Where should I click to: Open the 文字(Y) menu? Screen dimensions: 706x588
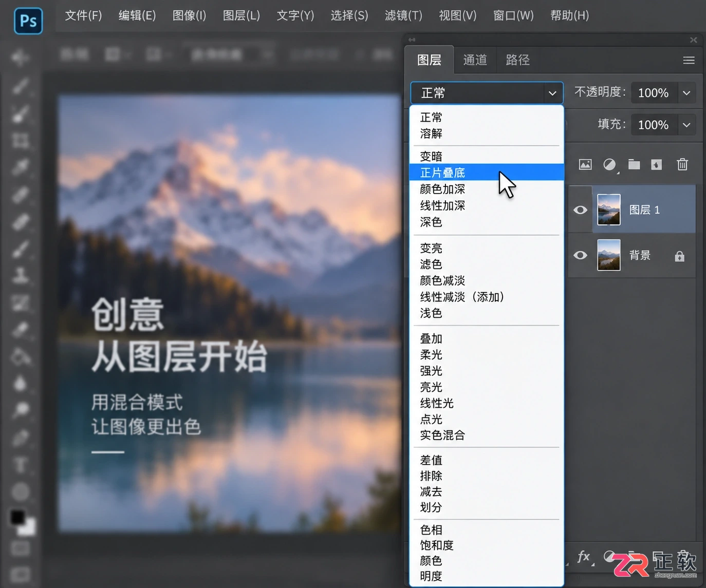[295, 15]
